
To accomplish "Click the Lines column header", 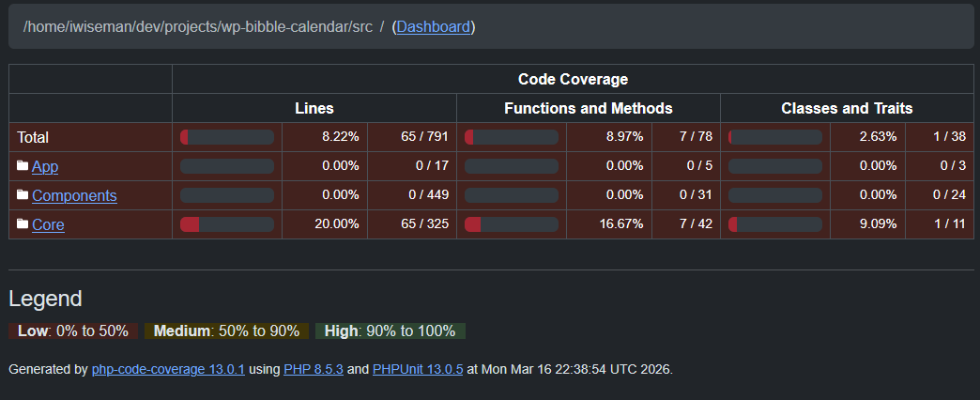I will pos(314,108).
